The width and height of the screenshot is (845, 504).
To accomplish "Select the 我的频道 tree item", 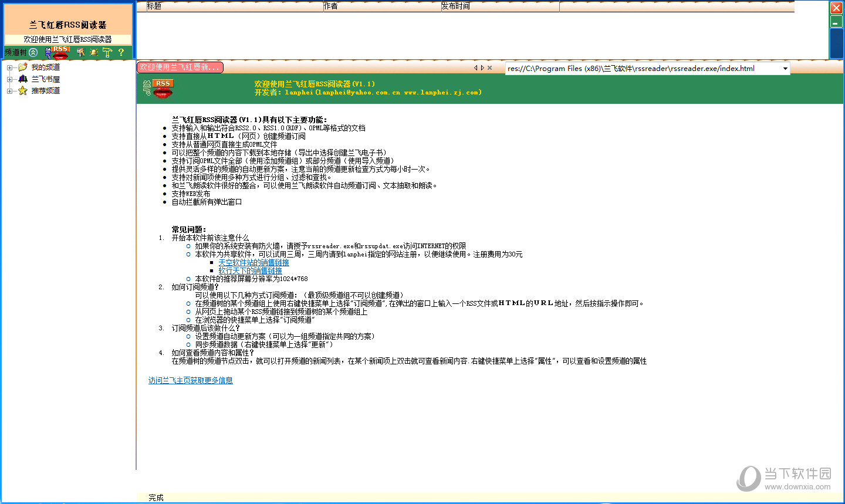I will pyautogui.click(x=46, y=67).
